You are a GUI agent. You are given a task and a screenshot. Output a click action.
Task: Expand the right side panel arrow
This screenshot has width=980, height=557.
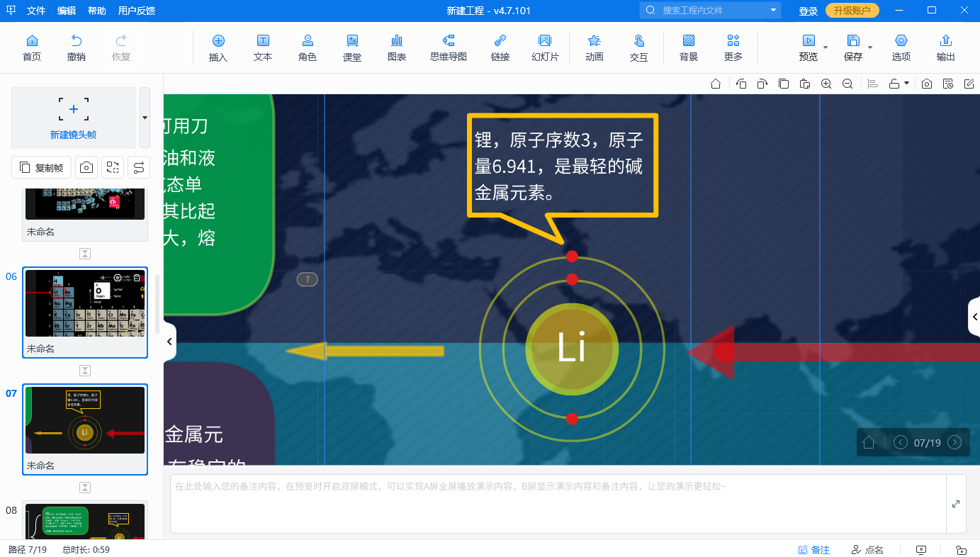click(x=975, y=317)
